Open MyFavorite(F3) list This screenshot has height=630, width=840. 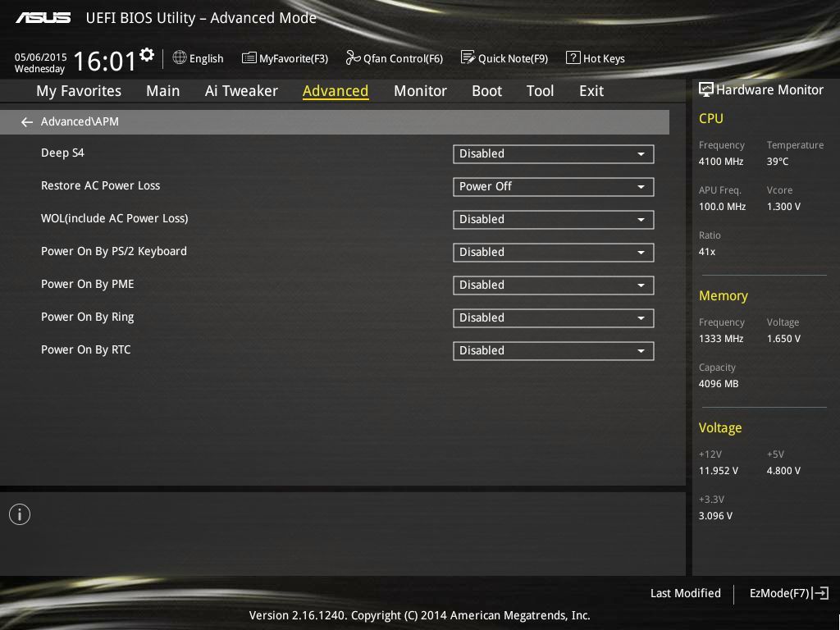(x=285, y=58)
